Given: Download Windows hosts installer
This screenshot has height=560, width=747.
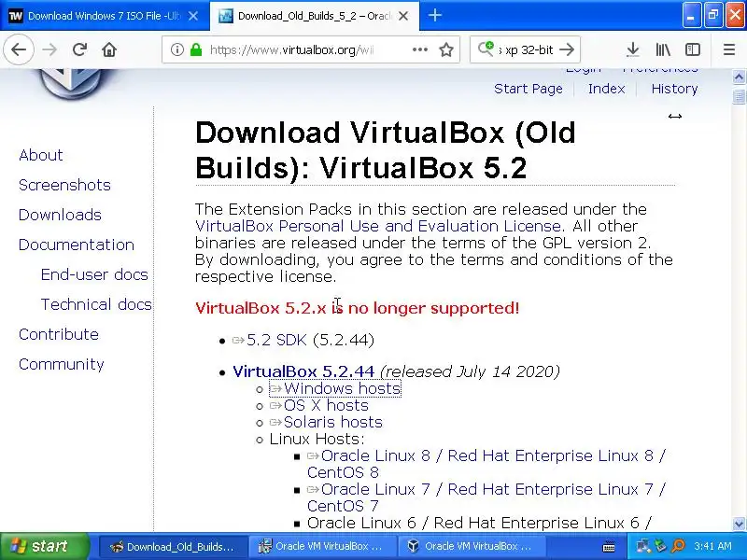Looking at the screenshot, I should [x=335, y=388].
